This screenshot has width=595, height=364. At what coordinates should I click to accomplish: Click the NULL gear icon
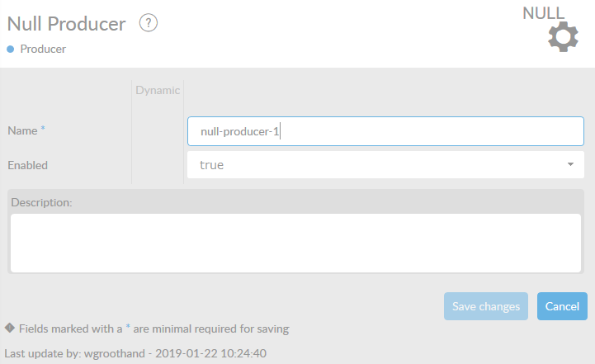[563, 38]
